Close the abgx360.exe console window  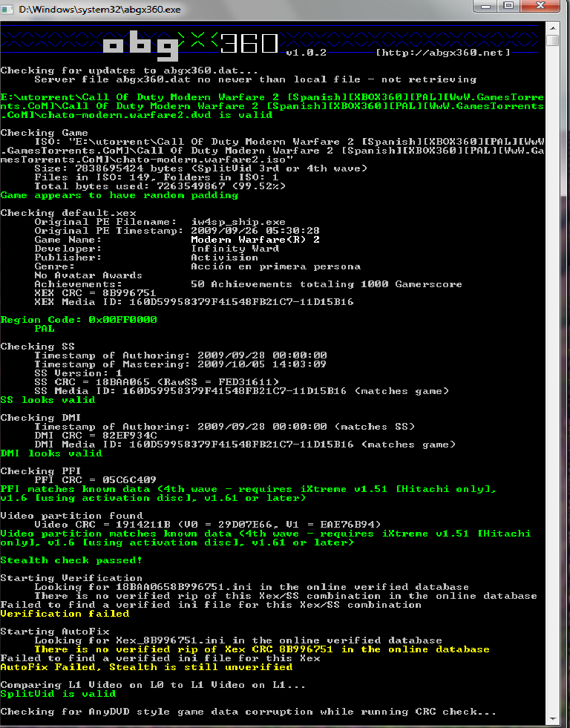pyautogui.click(x=540, y=7)
